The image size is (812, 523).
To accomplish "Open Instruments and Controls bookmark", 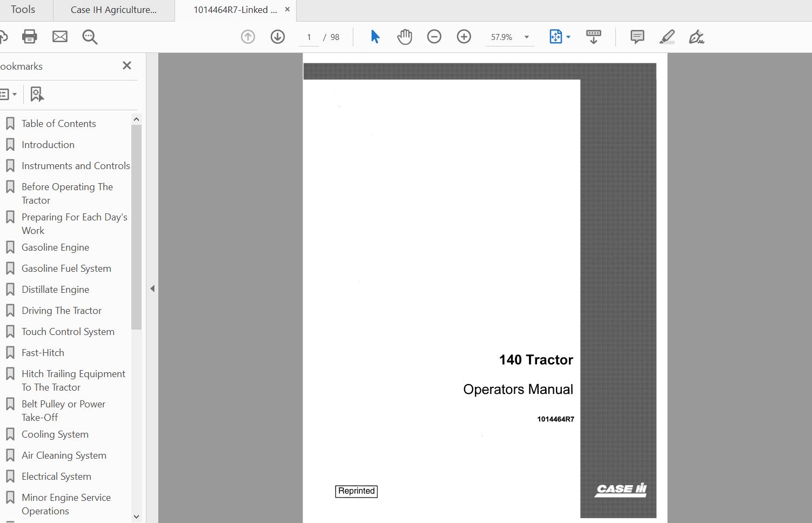I will (x=76, y=166).
